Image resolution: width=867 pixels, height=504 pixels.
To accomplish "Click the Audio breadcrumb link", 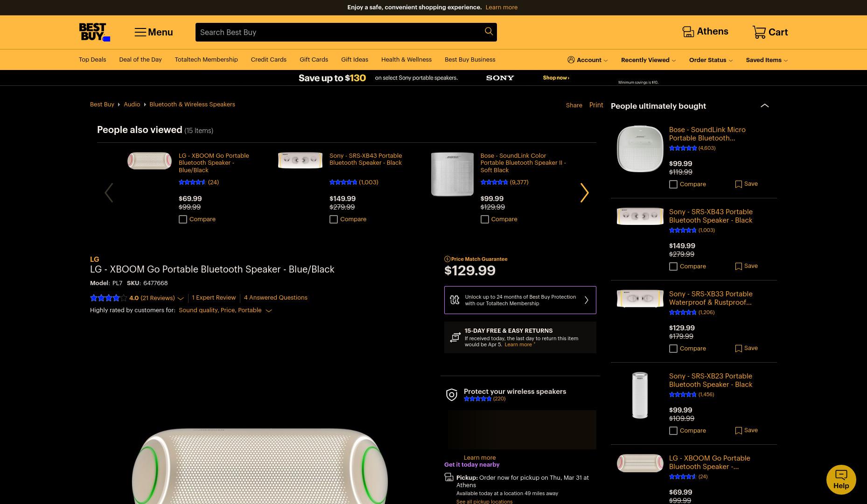I will [x=132, y=105].
